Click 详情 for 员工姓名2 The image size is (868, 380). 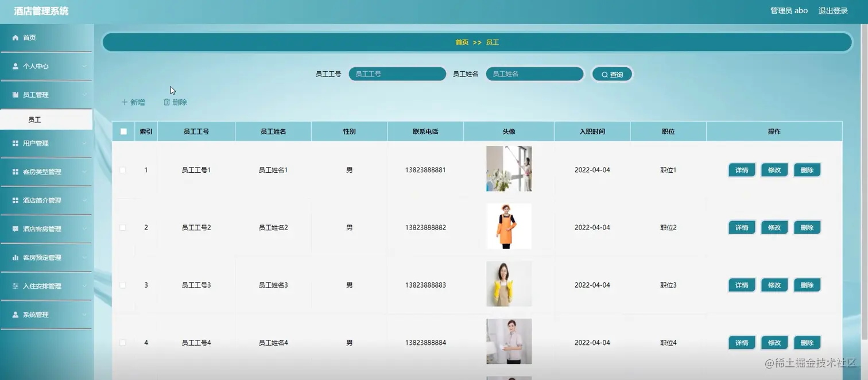pyautogui.click(x=742, y=228)
